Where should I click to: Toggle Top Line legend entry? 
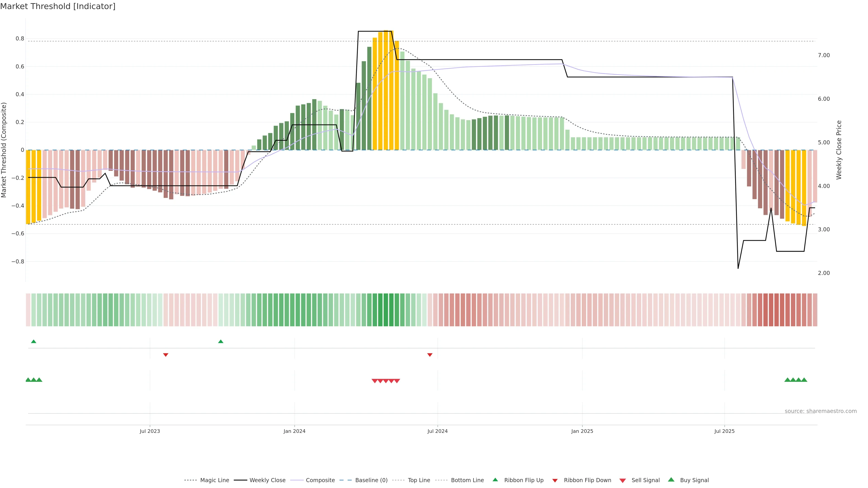(419, 480)
